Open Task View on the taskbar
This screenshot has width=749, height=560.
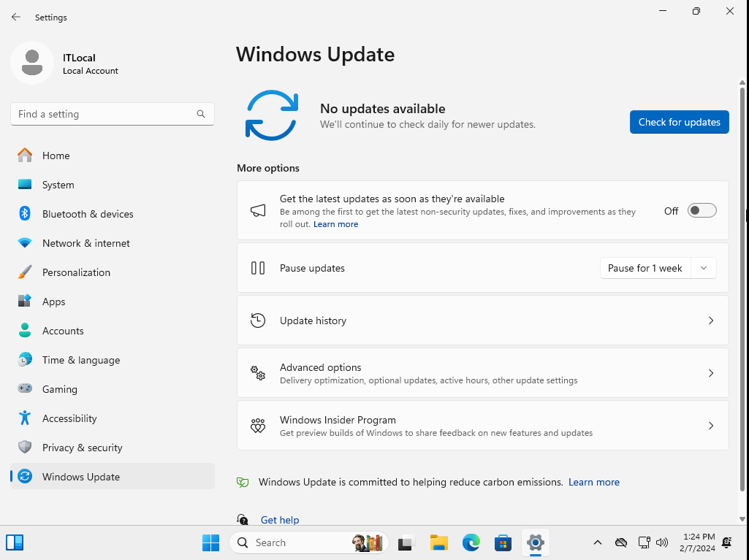[406, 542]
